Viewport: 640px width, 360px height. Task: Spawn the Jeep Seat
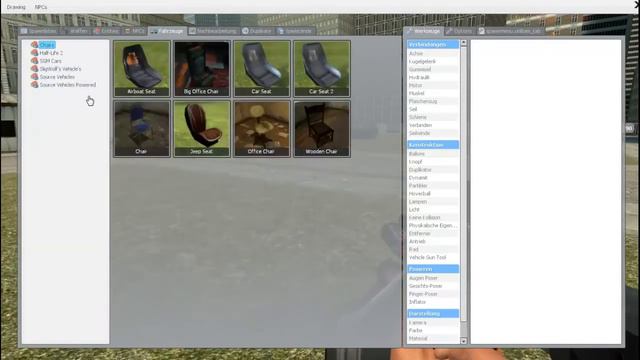coord(202,129)
